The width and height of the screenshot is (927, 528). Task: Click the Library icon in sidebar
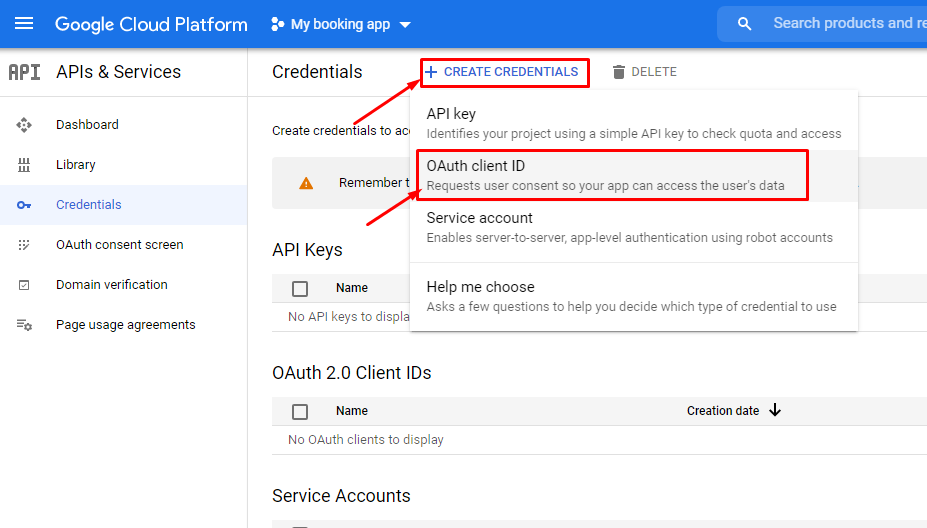(x=24, y=165)
